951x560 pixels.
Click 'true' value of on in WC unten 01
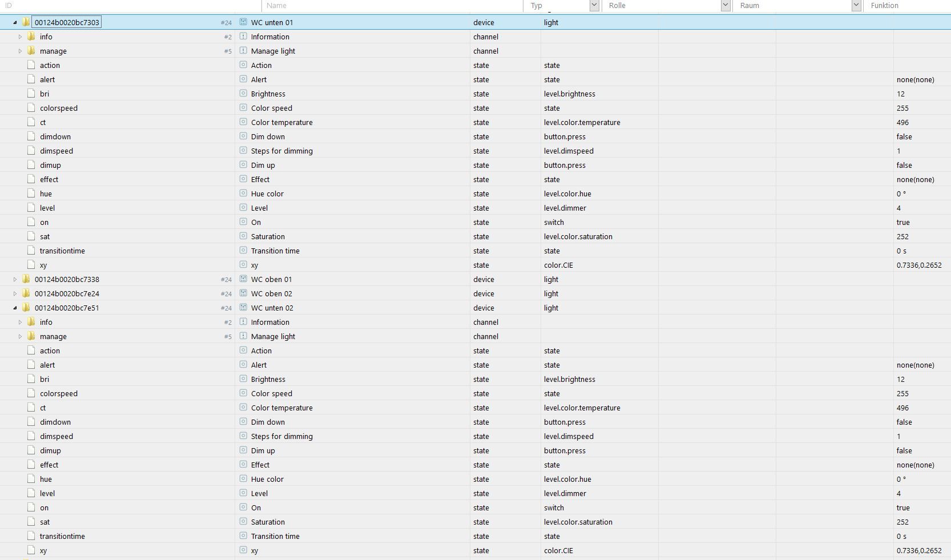pyautogui.click(x=903, y=222)
